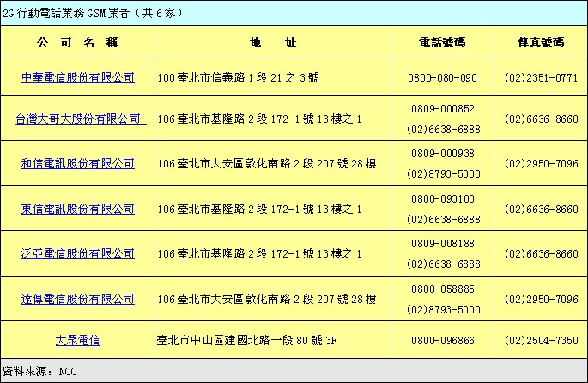
Task: Click phone number 0809-008188
Action: [x=442, y=244]
